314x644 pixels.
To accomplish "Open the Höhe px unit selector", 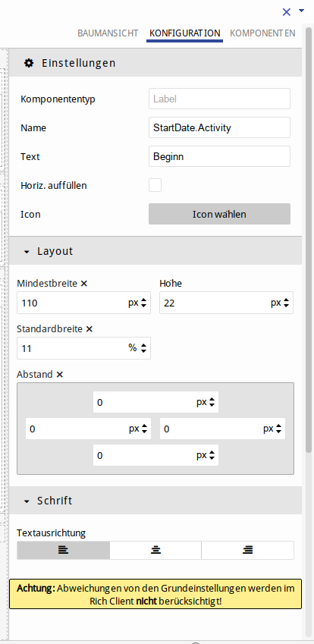I will click(281, 303).
